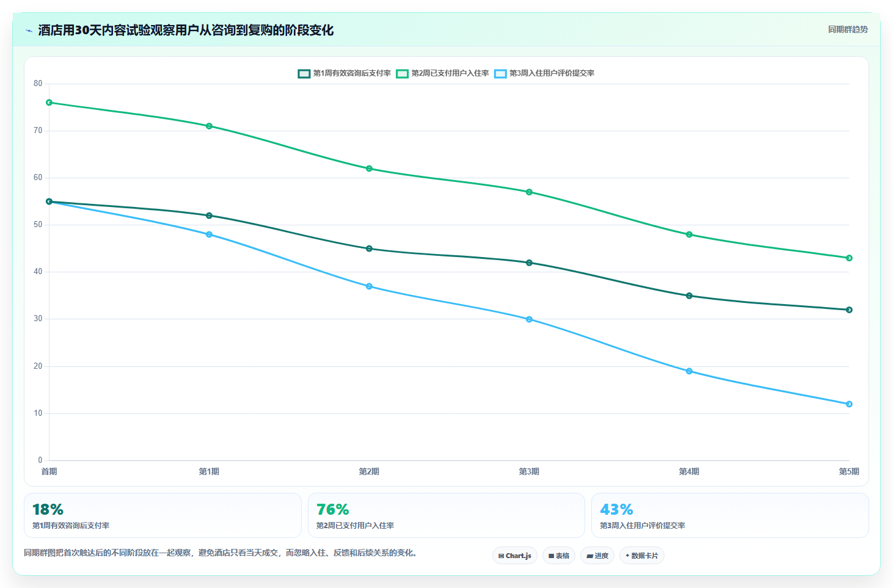Click the 第2期 x-axis label
This screenshot has width=893, height=588.
click(x=369, y=471)
